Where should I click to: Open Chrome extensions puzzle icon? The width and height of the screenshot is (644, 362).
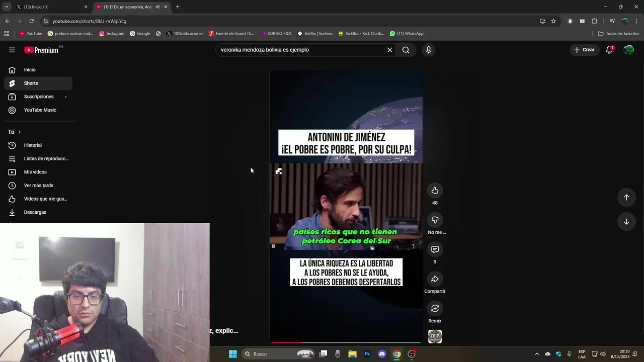pos(594,21)
